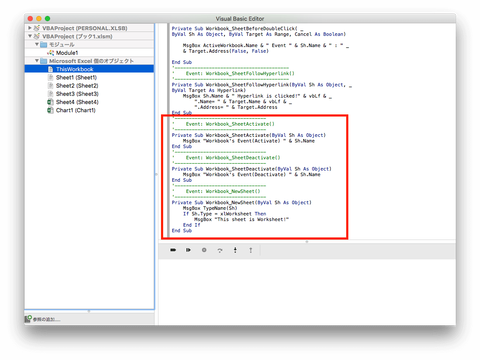Click the Workbook_SheetDeactivate Private Sub line
Screen dimensions: 480x360
(252, 169)
